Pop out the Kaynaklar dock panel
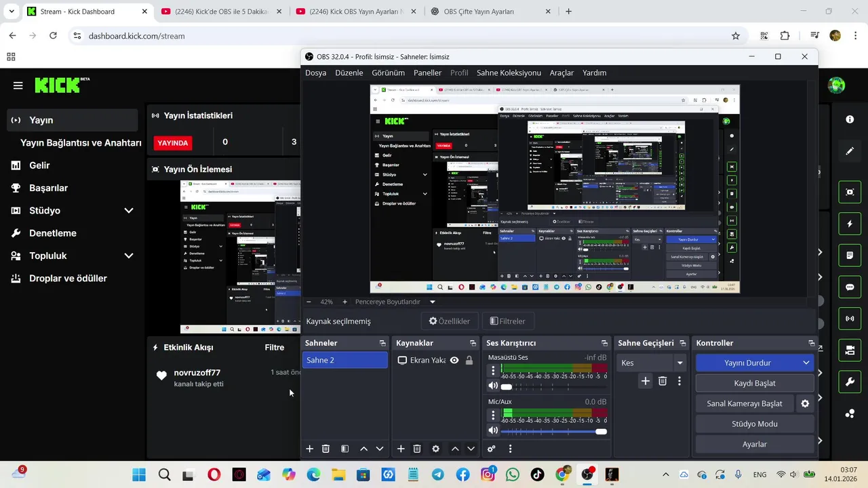Image resolution: width=868 pixels, height=488 pixels. [473, 343]
